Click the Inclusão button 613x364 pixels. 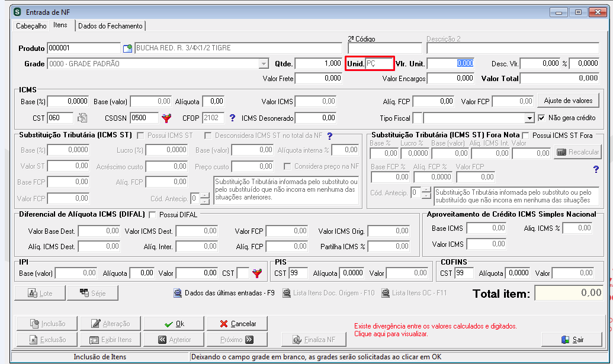(47, 324)
